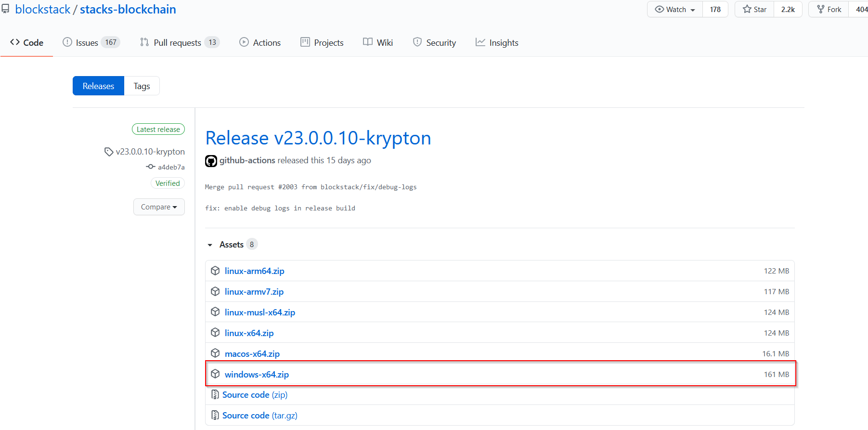Select the Releases button

(98, 86)
